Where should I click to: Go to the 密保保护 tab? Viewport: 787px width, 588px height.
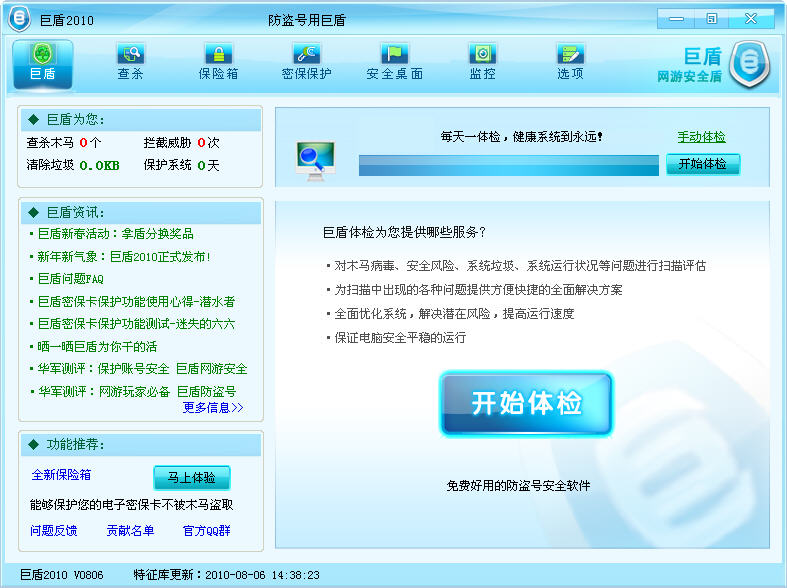(x=307, y=62)
